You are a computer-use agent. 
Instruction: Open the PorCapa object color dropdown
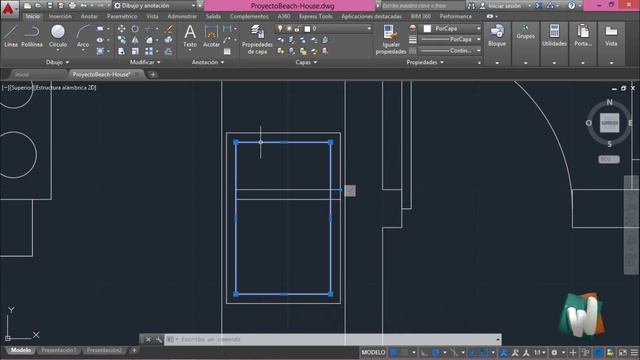[451, 29]
